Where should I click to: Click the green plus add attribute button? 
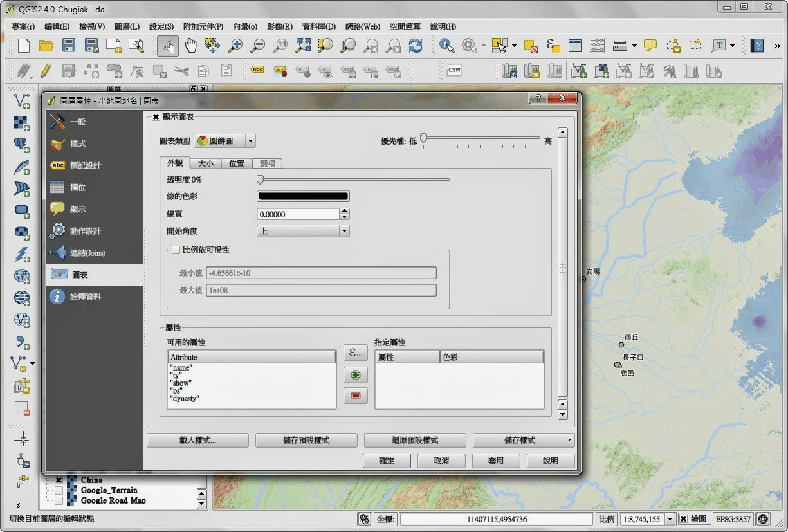pyautogui.click(x=355, y=375)
